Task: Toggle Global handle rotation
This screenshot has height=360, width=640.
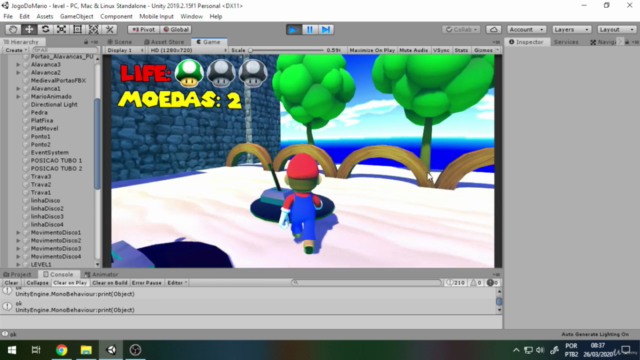Action: (x=176, y=29)
